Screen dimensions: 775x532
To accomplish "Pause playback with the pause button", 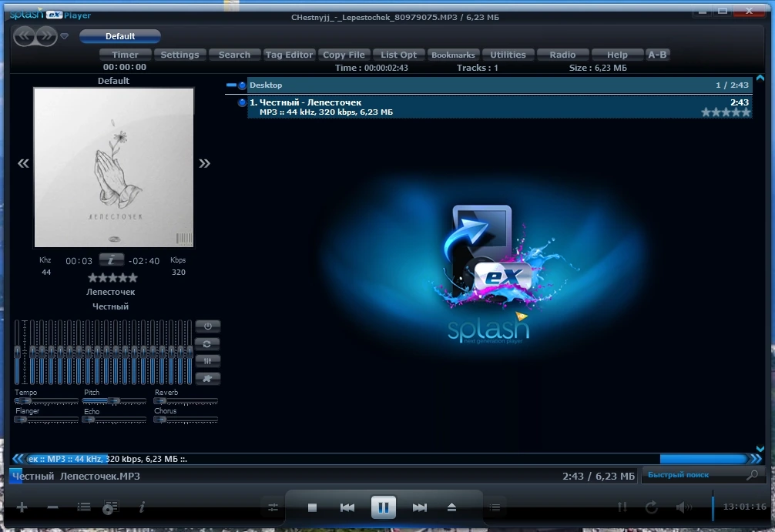I will (x=384, y=507).
